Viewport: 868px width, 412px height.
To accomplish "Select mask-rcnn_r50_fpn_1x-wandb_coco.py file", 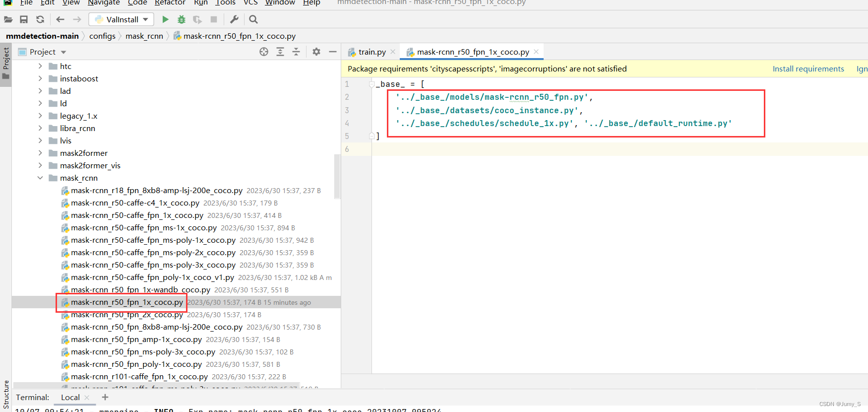I will click(x=140, y=289).
